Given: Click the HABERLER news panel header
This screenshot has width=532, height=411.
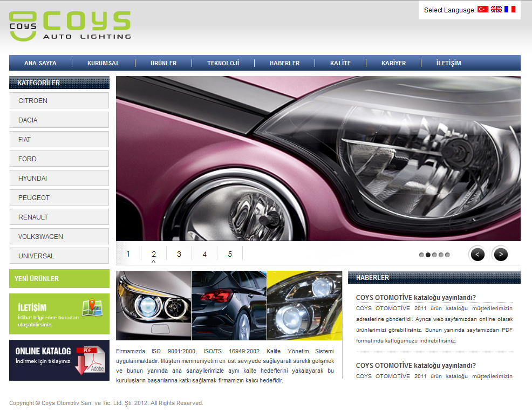Looking at the screenshot, I should tap(434, 277).
